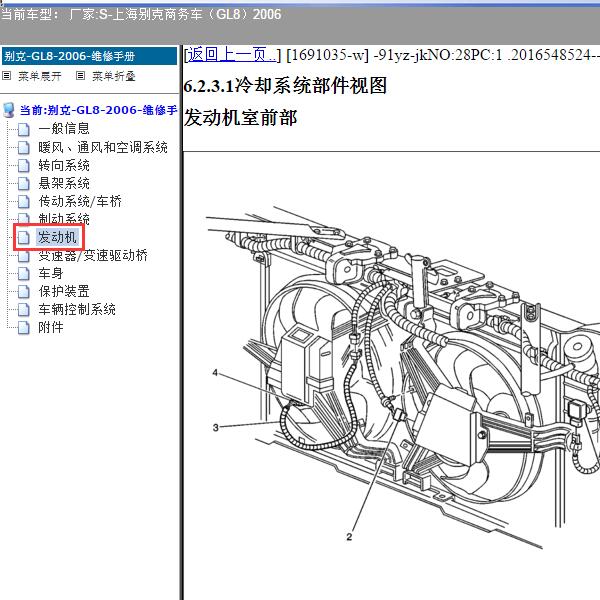Click page icon beside 附件
The image size is (600, 600).
coord(24,328)
